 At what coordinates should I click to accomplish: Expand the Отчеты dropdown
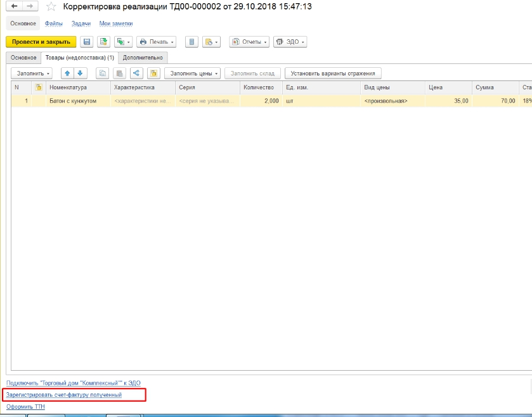[x=249, y=42]
